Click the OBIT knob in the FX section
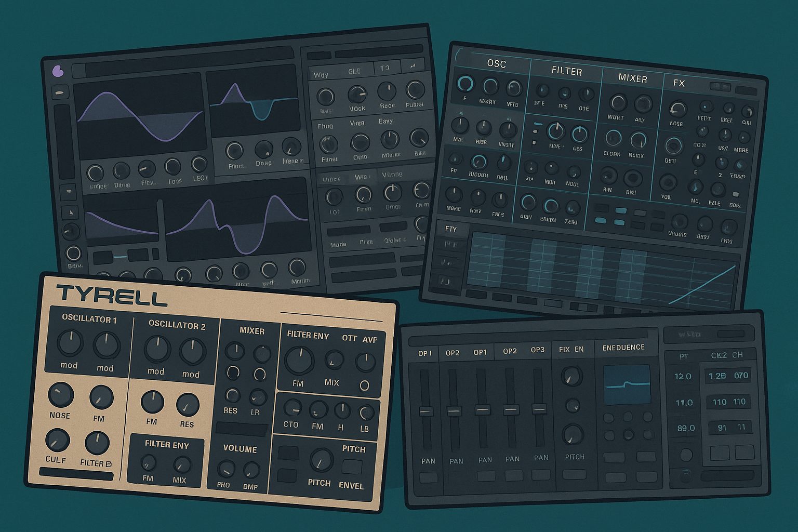 [x=673, y=146]
